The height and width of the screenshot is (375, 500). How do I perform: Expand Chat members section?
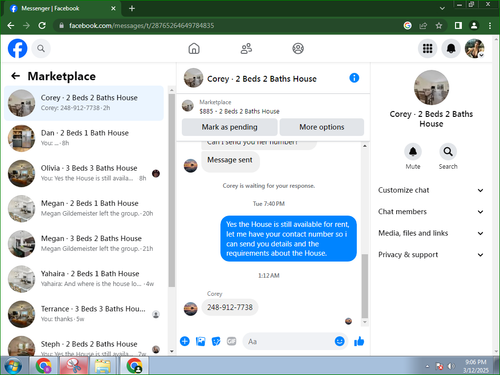(430, 212)
